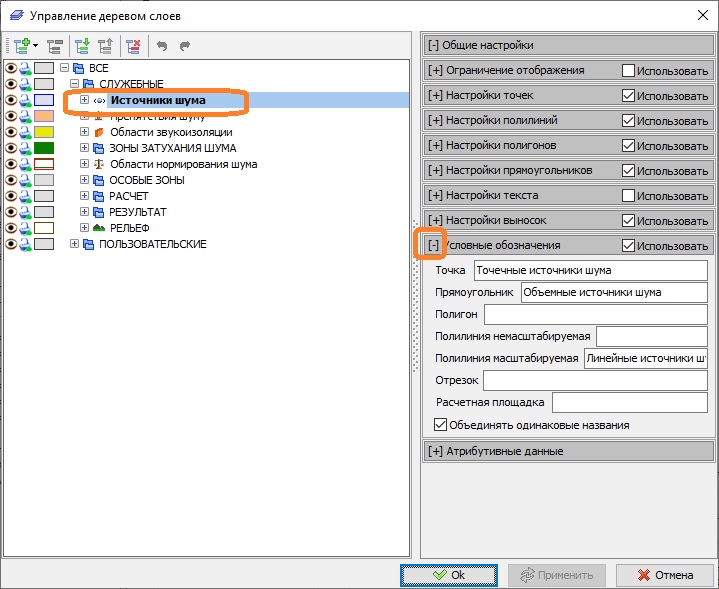Enable Использовать for Ограничение отображения

tap(628, 71)
